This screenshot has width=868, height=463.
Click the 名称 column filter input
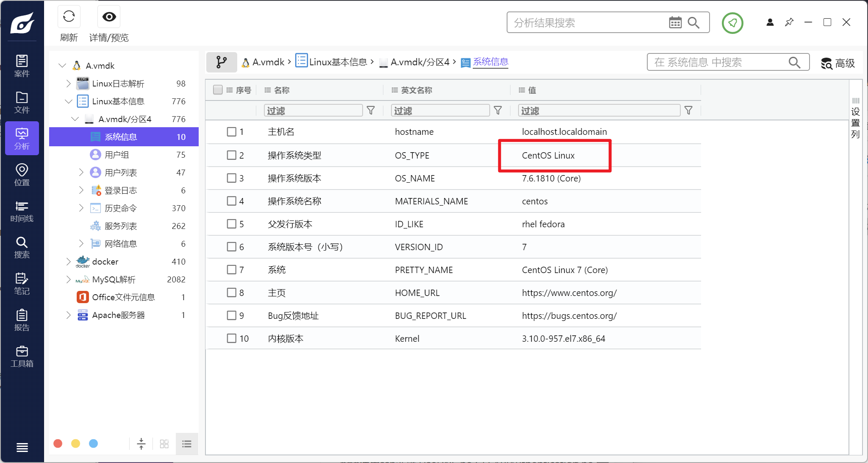pyautogui.click(x=313, y=111)
